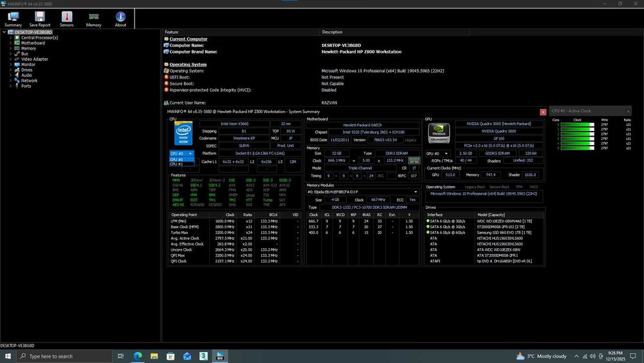Click the Ports plug icon
This screenshot has width=644, height=363.
(x=17, y=86)
